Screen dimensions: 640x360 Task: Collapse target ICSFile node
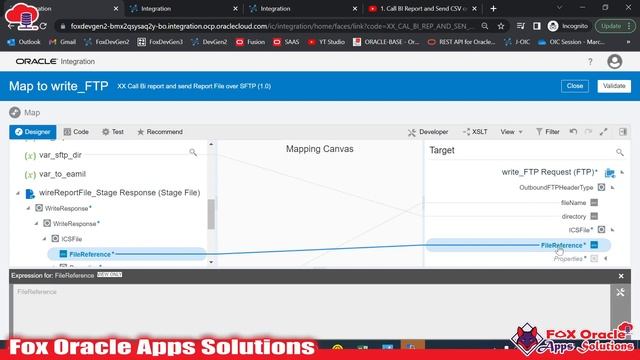pos(613,230)
